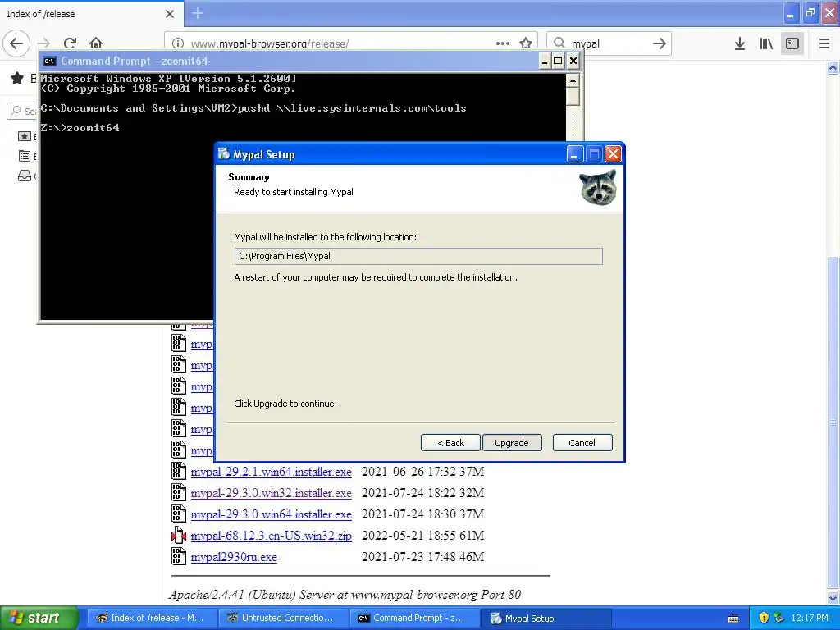Image resolution: width=840 pixels, height=630 pixels.
Task: Open a new browser tab
Action: coord(198,13)
